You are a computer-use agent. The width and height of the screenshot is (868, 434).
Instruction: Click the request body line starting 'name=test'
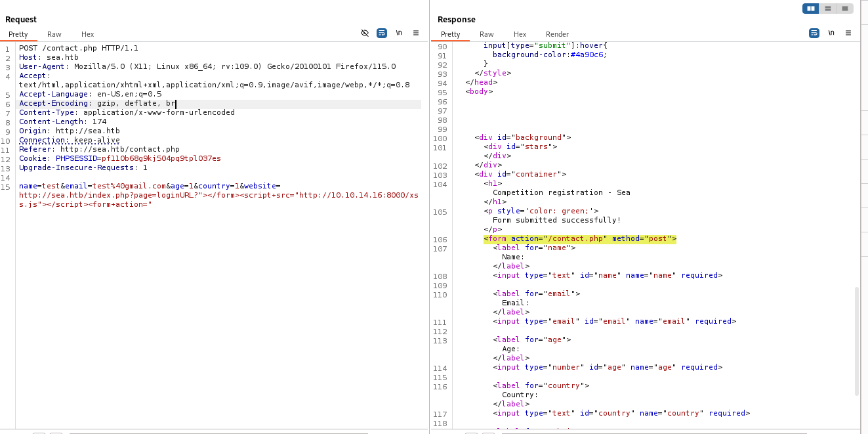click(x=150, y=186)
